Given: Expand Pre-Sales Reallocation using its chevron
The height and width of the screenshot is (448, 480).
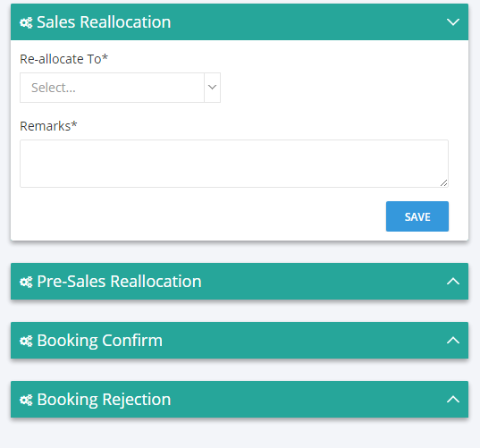Looking at the screenshot, I should pyautogui.click(x=453, y=281).
